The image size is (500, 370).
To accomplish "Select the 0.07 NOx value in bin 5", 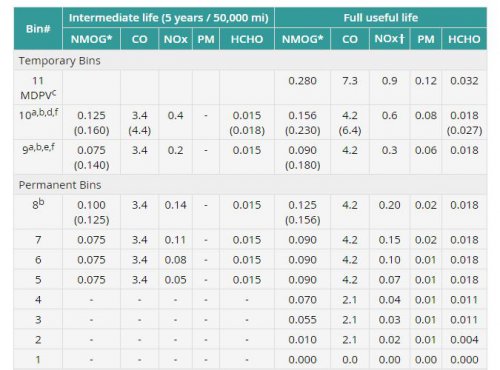I will click(x=390, y=280).
